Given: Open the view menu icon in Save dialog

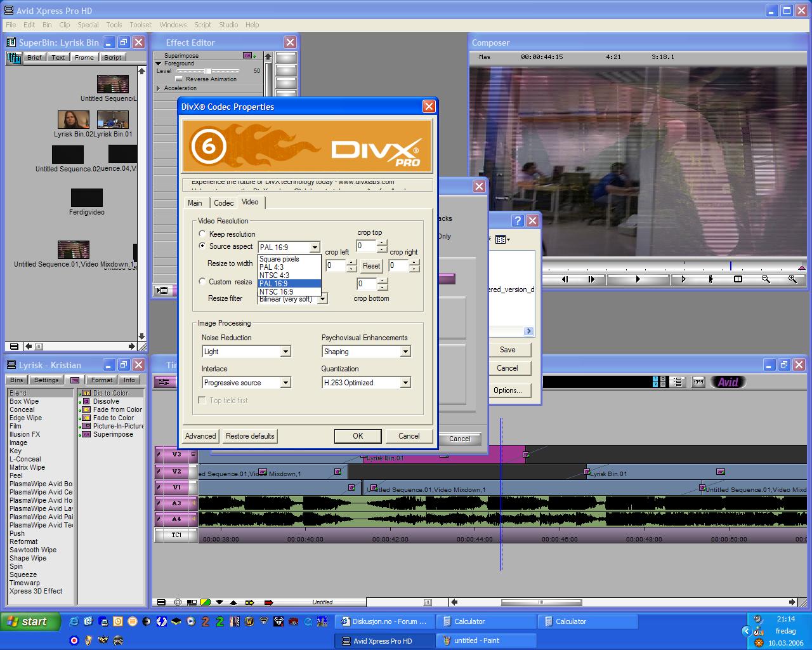Looking at the screenshot, I should [502, 239].
